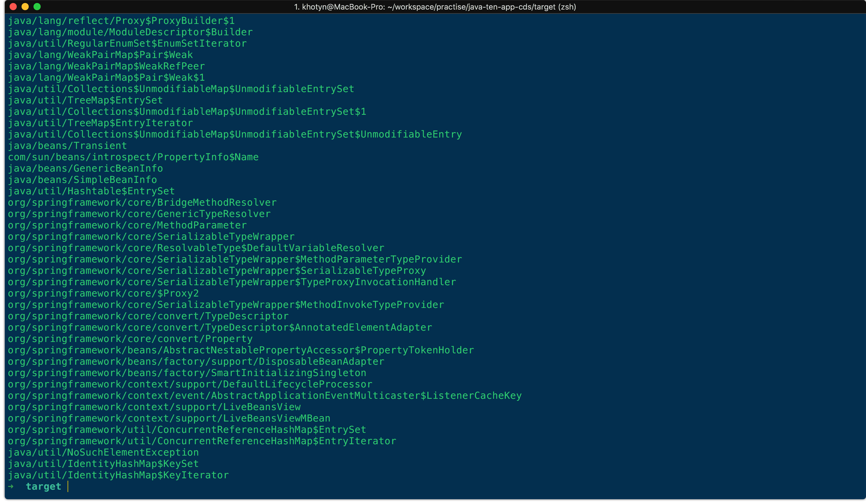The height and width of the screenshot is (504, 866).
Task: Click the green fullscreen window button
Action: tap(37, 7)
